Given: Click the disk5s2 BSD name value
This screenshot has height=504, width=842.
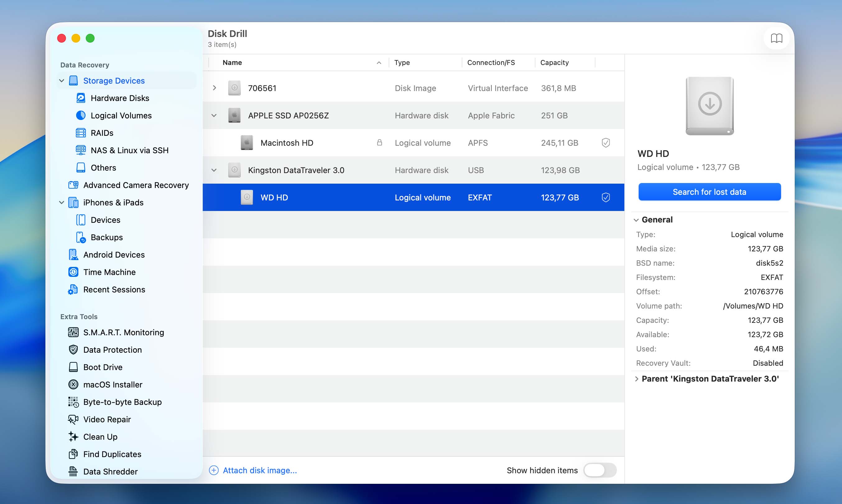Looking at the screenshot, I should pos(769,263).
